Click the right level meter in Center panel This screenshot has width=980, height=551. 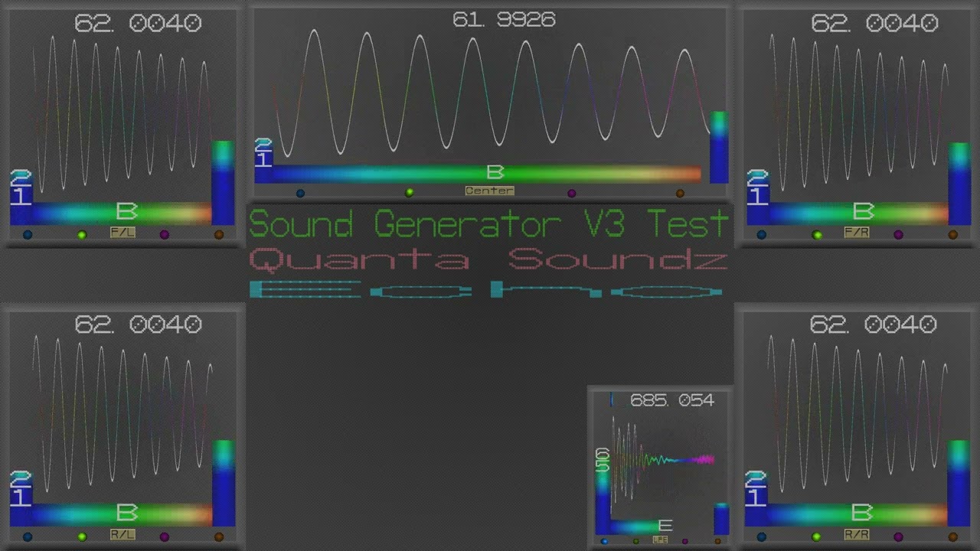point(719,148)
